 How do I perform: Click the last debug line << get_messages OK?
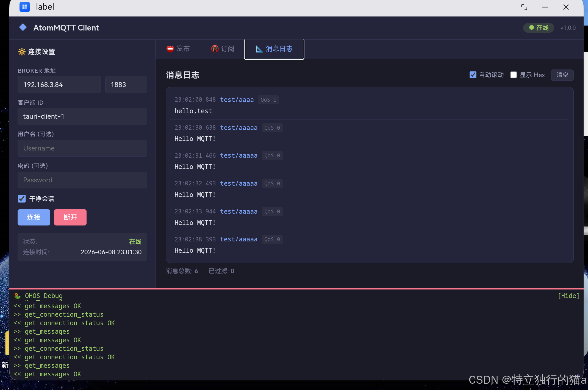click(x=47, y=374)
